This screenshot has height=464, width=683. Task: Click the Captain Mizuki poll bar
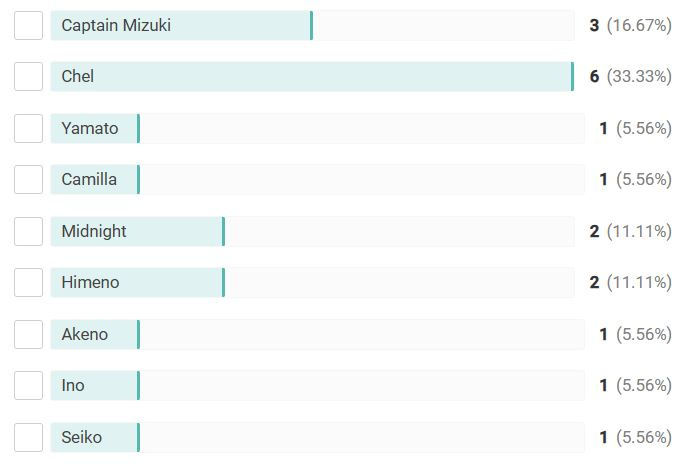[312, 26]
